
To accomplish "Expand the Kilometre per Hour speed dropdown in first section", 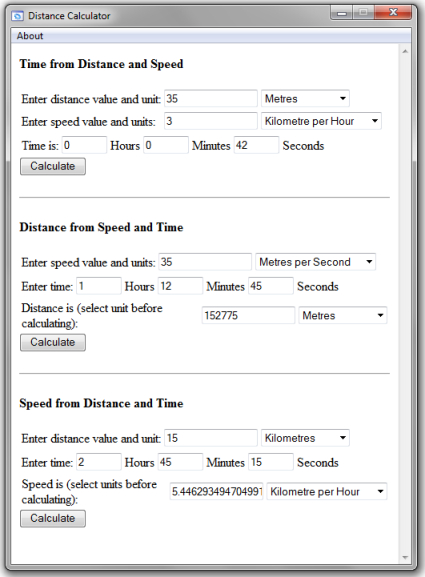I will tap(321, 121).
